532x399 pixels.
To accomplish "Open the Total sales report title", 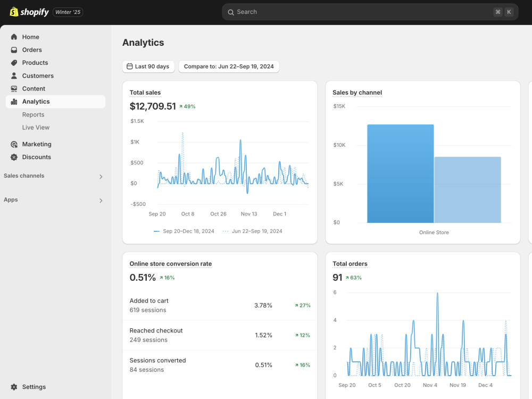I will tap(145, 93).
